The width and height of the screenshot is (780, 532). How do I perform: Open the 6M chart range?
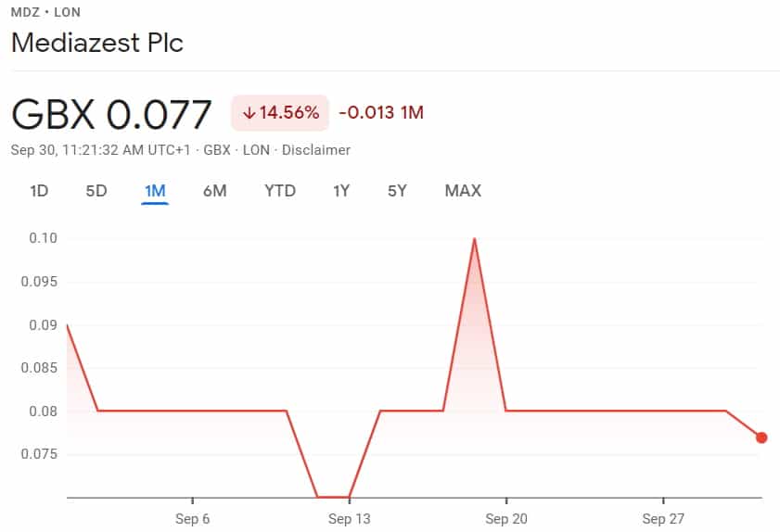pyautogui.click(x=215, y=191)
